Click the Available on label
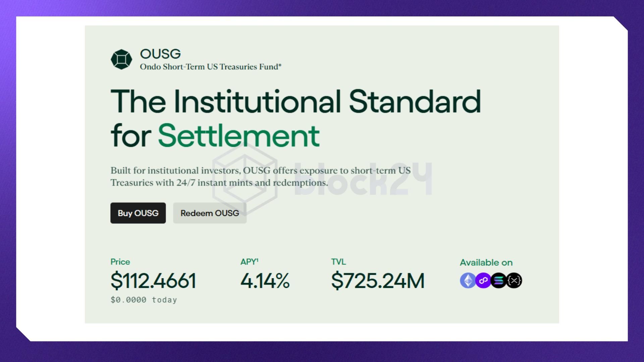Viewport: 644px width, 362px height. click(x=486, y=262)
